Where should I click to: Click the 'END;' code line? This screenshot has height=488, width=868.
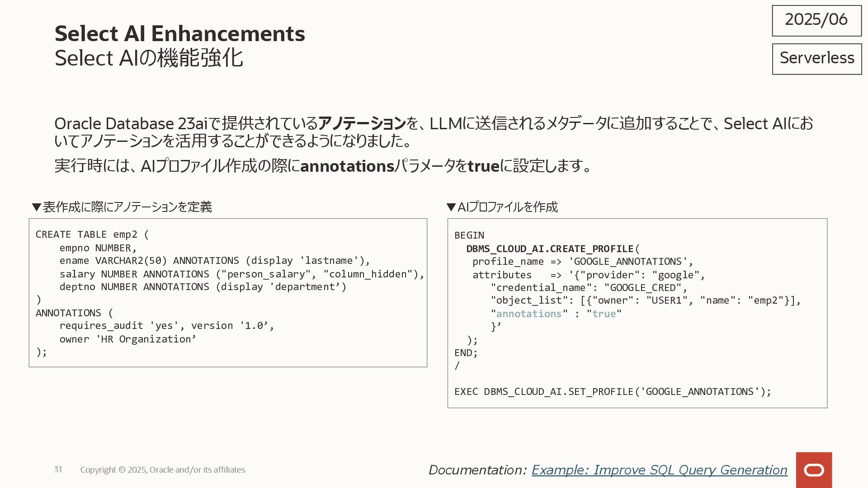click(466, 353)
